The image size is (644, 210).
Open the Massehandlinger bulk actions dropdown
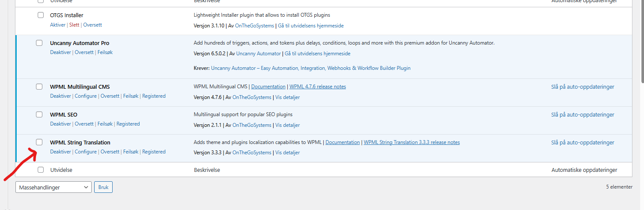coord(54,187)
